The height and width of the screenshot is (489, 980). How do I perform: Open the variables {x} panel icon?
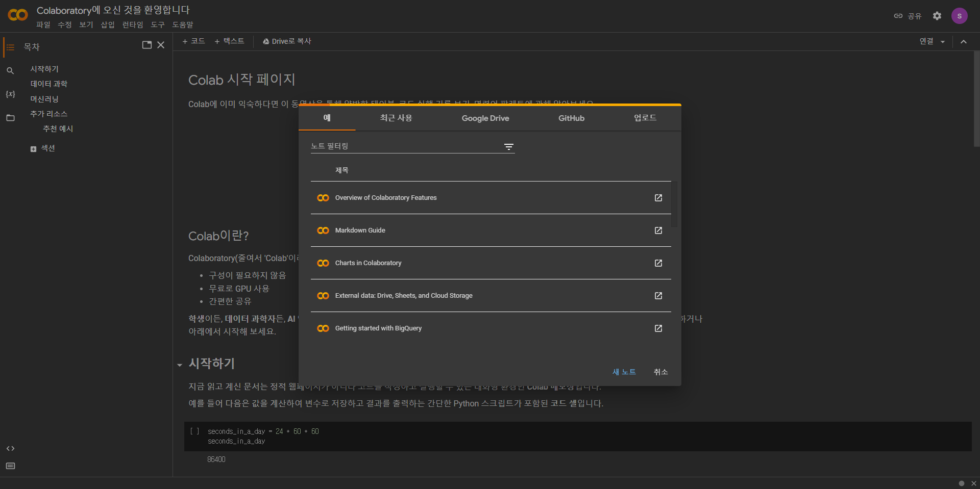pos(10,94)
